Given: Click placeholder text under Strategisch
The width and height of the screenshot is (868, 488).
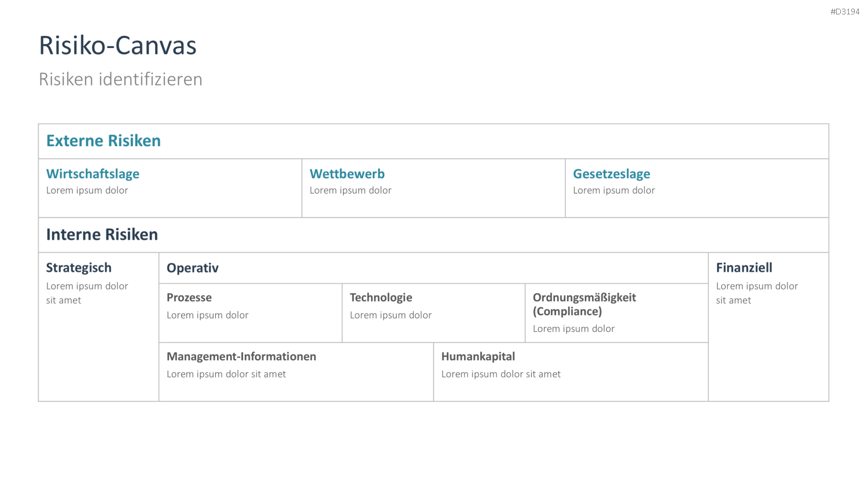Looking at the screenshot, I should (87, 293).
